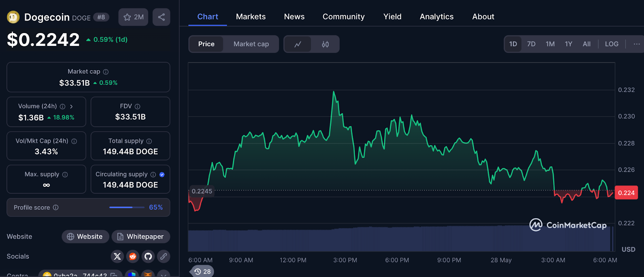Click the green price peak near 3:00 PM
Screen dimensions: 644x277
click(334, 93)
